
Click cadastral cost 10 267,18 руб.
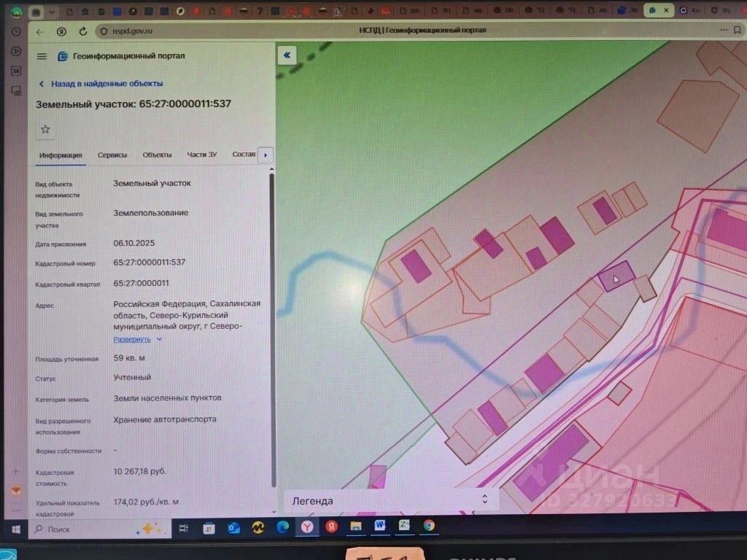click(139, 472)
